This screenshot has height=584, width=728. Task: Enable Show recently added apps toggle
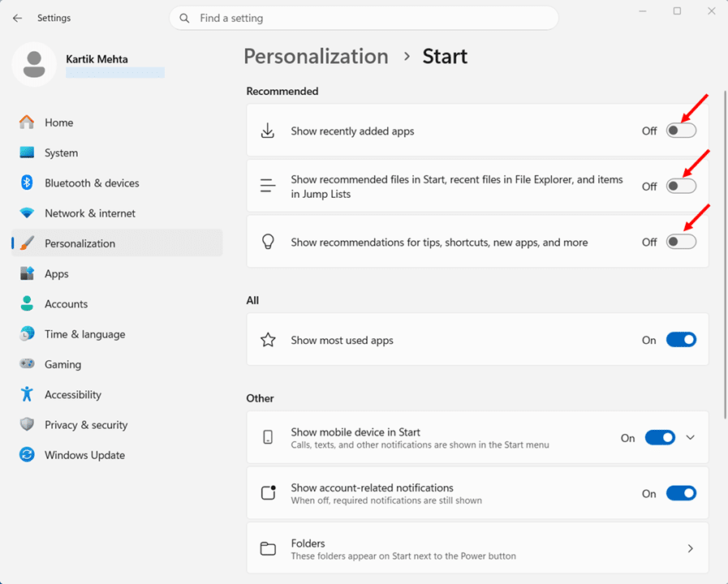[681, 131]
